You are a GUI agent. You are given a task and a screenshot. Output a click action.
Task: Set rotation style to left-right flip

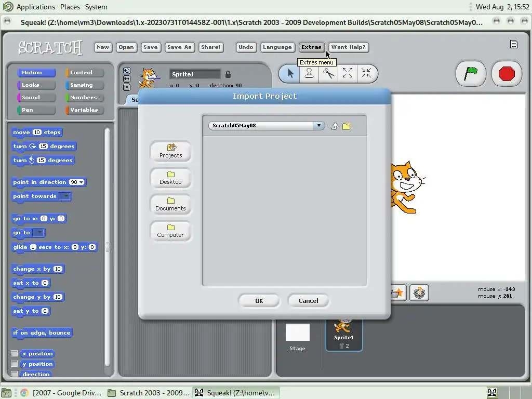pyautogui.click(x=127, y=79)
